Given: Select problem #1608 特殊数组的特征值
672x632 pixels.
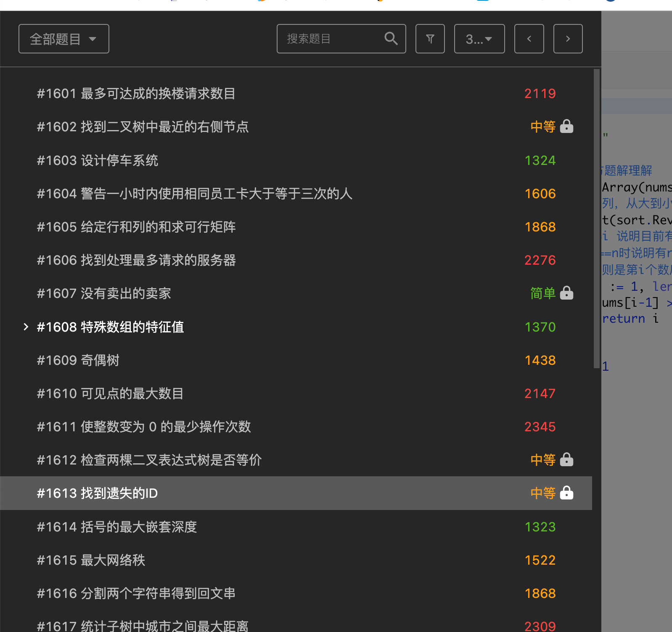Looking at the screenshot, I should (x=110, y=327).
